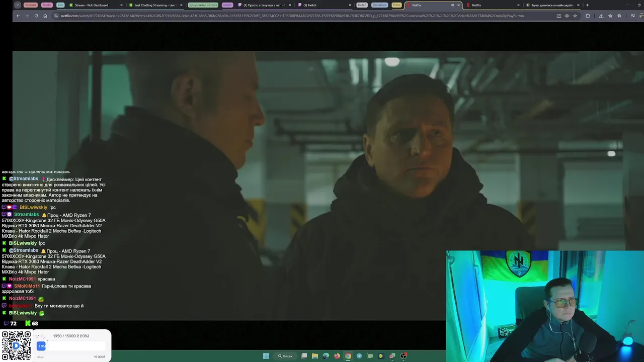Open the pinned extension beside downloads
Viewport: 644px width, 362px height.
[610, 16]
